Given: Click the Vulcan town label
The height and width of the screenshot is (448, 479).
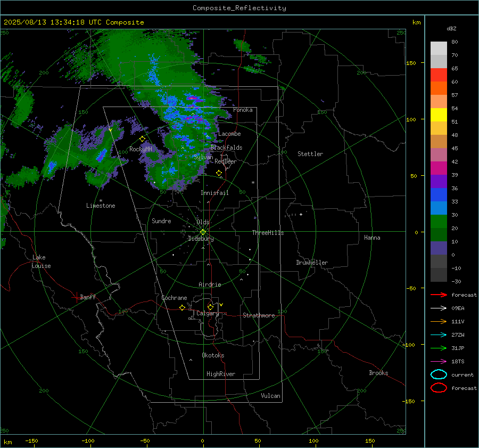Looking at the screenshot, I should pyautogui.click(x=270, y=396).
